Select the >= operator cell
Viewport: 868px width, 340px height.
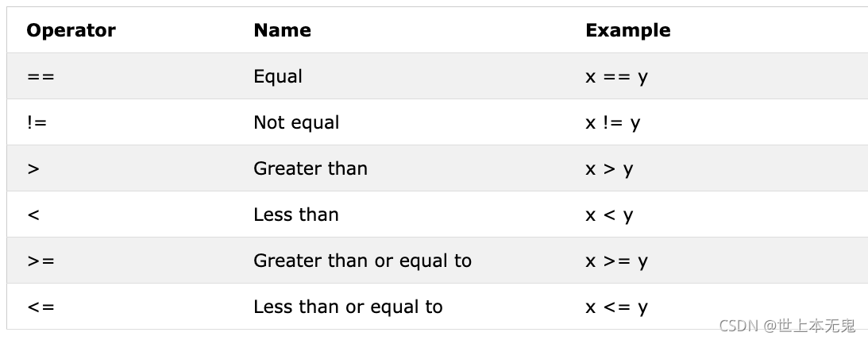[41, 261]
